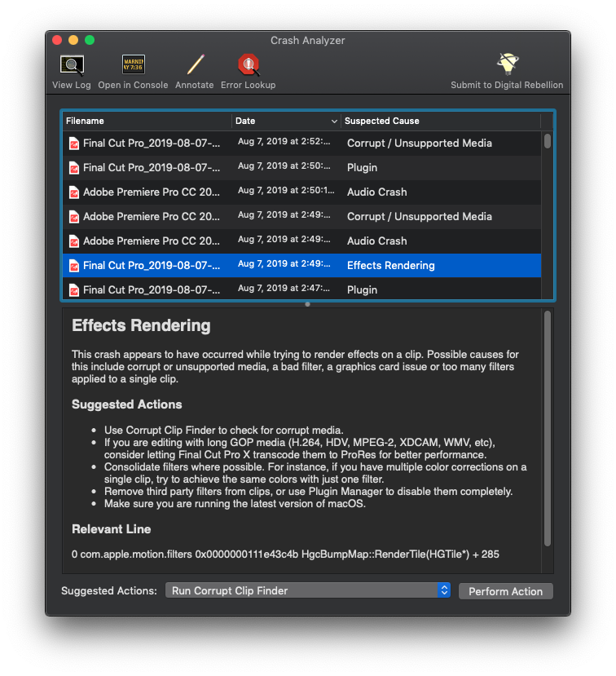Screen dimensions: 616x676
Task: Select Final Cut Pro row at 2:52
Action: click(301, 144)
